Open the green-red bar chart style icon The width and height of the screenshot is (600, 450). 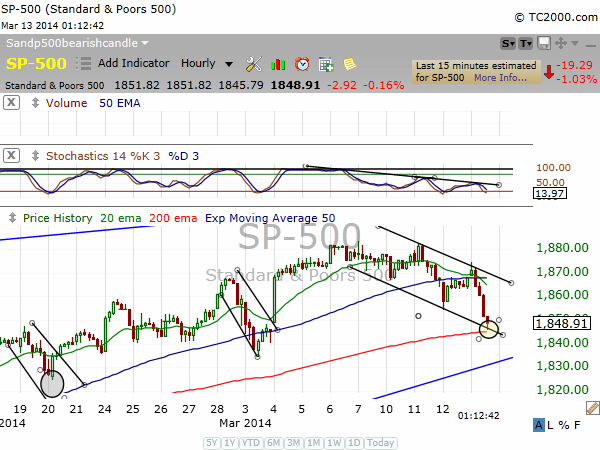pyautogui.click(x=278, y=64)
